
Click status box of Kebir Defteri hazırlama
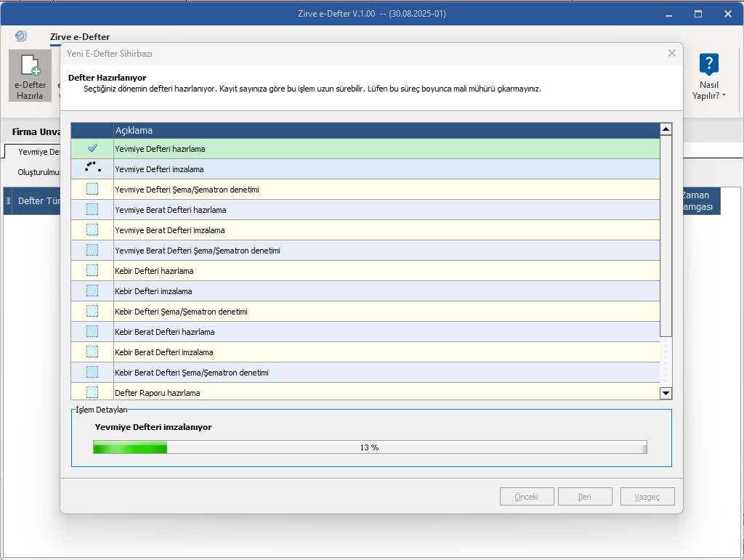pos(92,271)
